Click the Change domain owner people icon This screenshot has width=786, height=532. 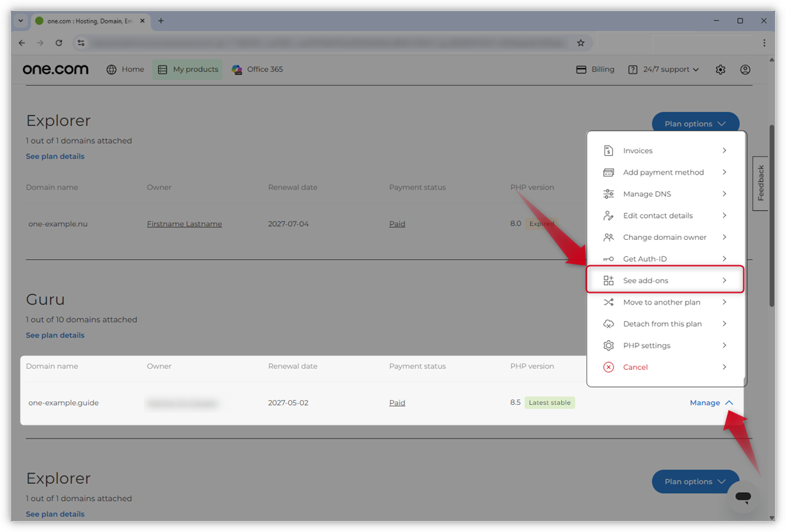tap(608, 237)
